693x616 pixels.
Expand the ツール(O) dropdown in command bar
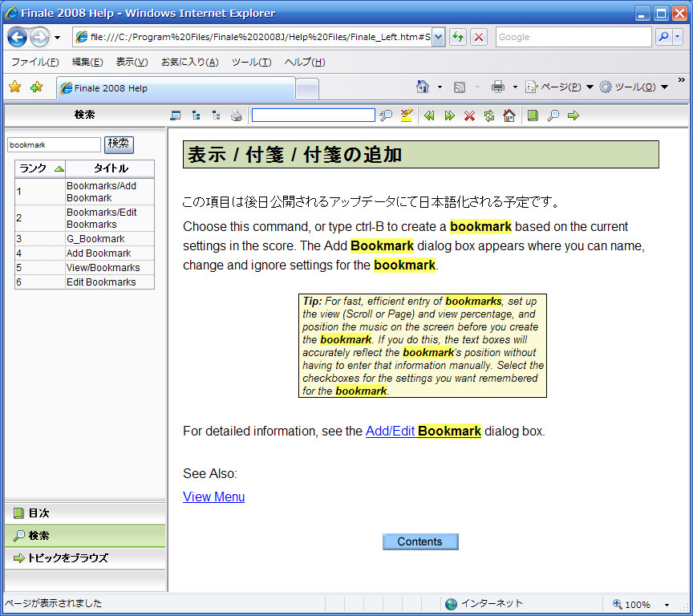[x=634, y=87]
